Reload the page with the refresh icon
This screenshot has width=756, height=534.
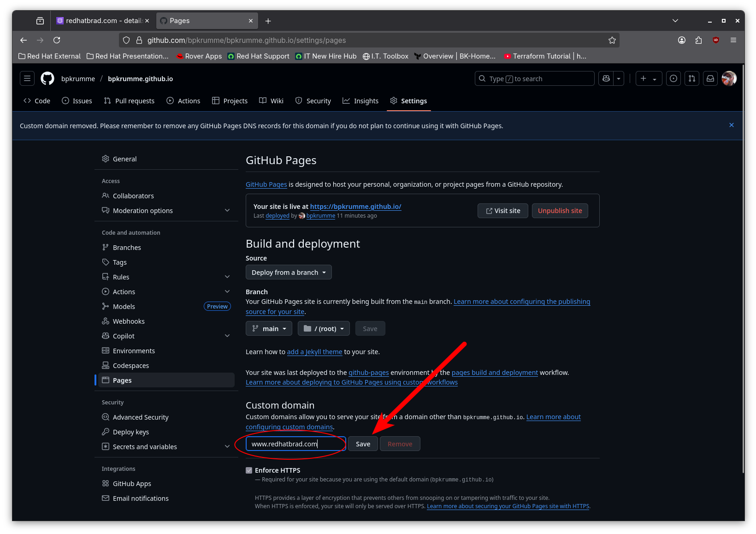[x=57, y=40]
